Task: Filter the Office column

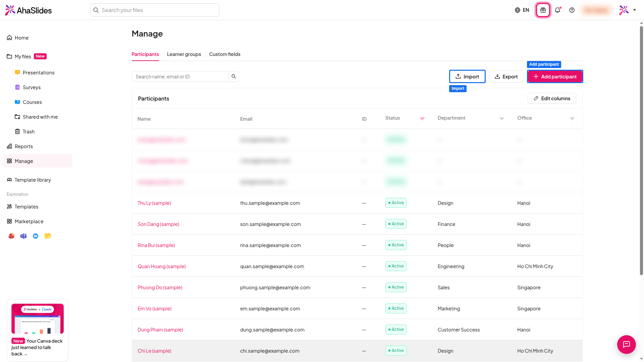Action: coord(572,119)
